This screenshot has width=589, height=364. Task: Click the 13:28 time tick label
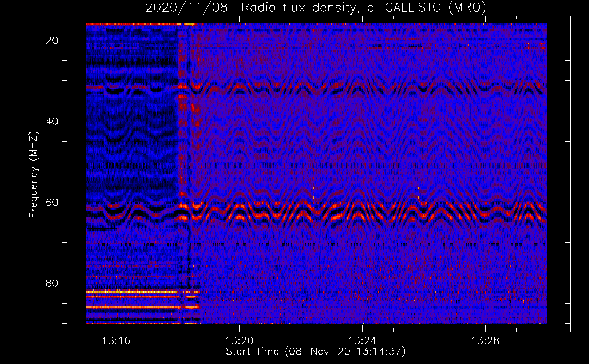[485, 341]
